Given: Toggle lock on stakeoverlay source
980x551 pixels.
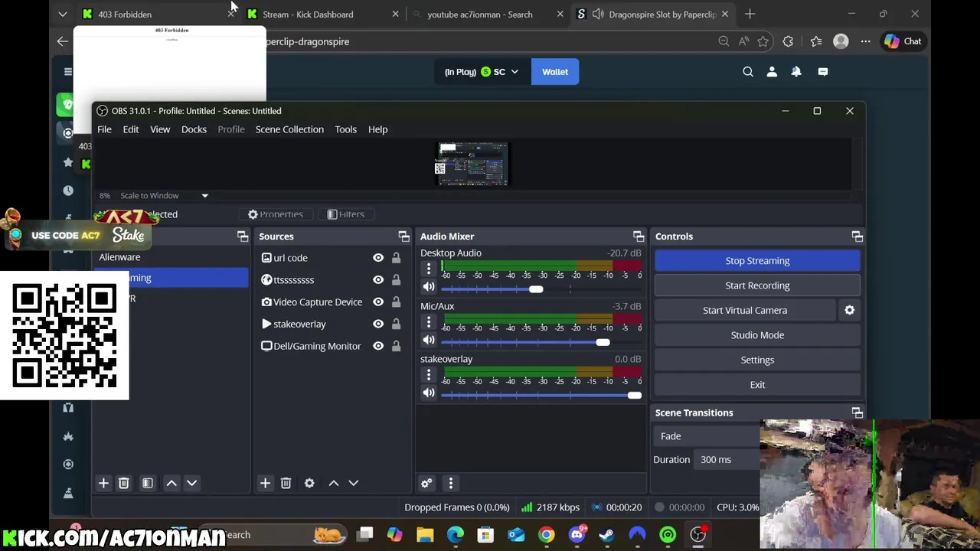Looking at the screenshot, I should (396, 324).
